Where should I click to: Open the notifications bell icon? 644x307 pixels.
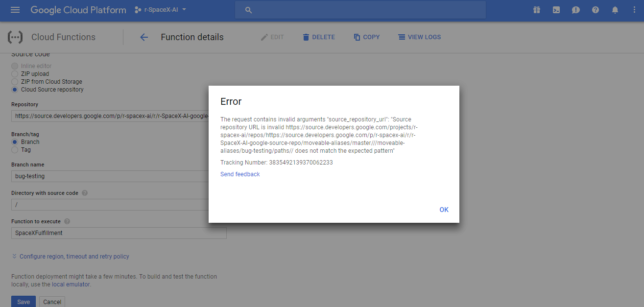click(615, 10)
